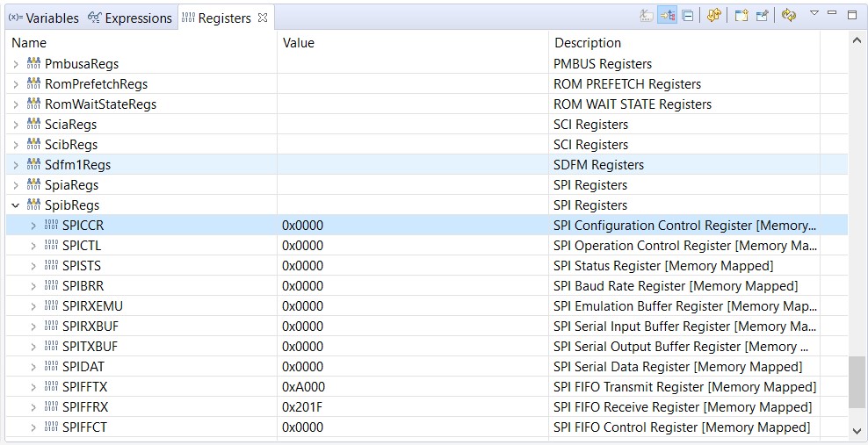Click the SPICCR register icon
This screenshot has height=445, width=868.
(x=51, y=225)
